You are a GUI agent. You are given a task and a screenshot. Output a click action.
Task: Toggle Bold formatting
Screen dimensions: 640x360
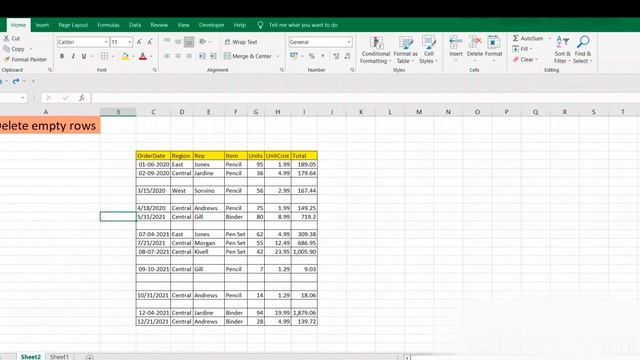coord(62,56)
